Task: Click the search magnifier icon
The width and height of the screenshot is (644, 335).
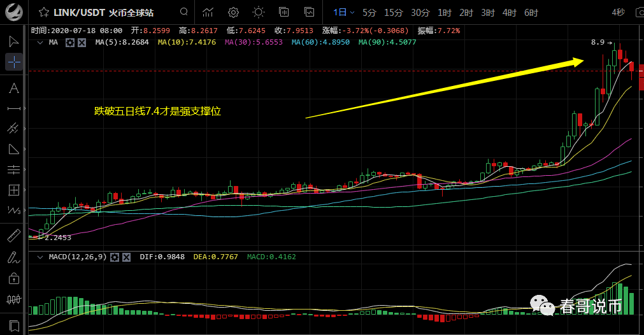Action: click(184, 12)
